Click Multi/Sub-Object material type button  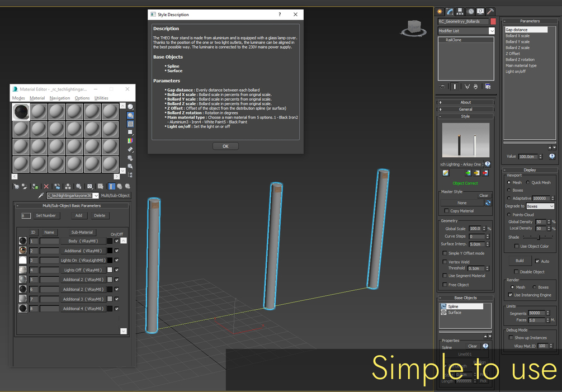(115, 196)
